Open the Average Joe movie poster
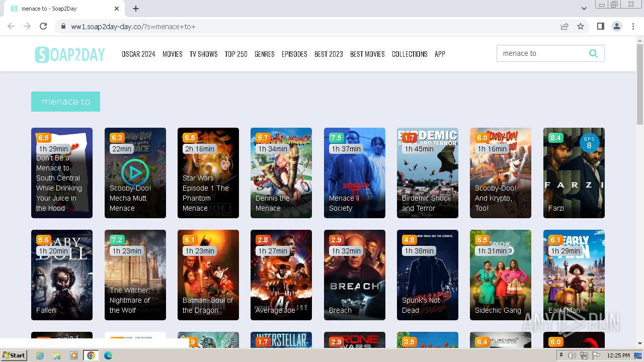The height and width of the screenshot is (362, 644). pyautogui.click(x=281, y=275)
